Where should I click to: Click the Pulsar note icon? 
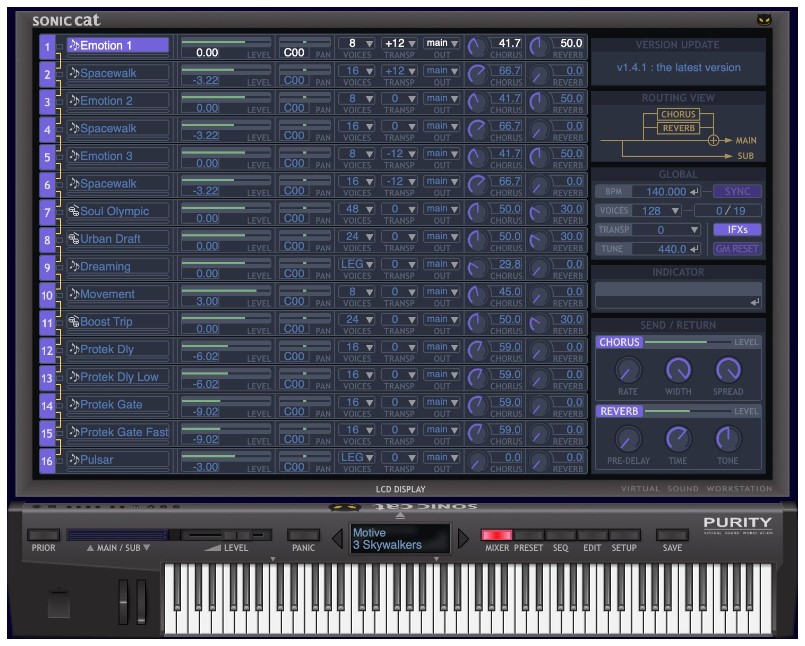[x=74, y=459]
